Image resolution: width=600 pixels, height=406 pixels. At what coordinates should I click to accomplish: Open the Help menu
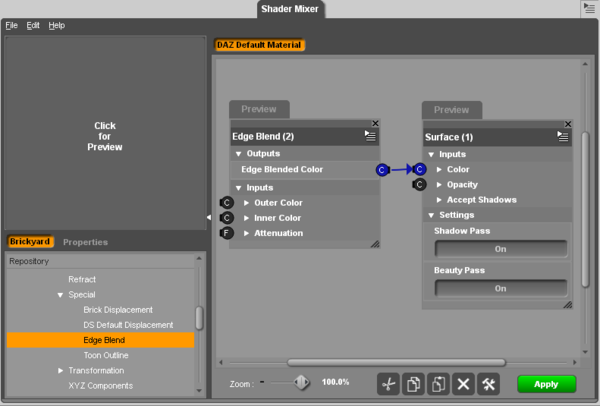click(x=57, y=25)
